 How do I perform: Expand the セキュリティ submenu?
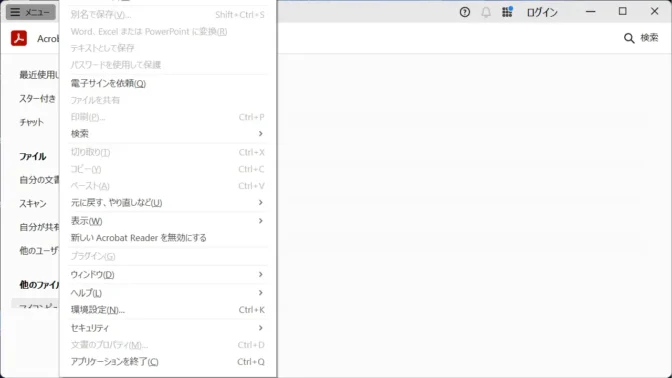(x=168, y=328)
